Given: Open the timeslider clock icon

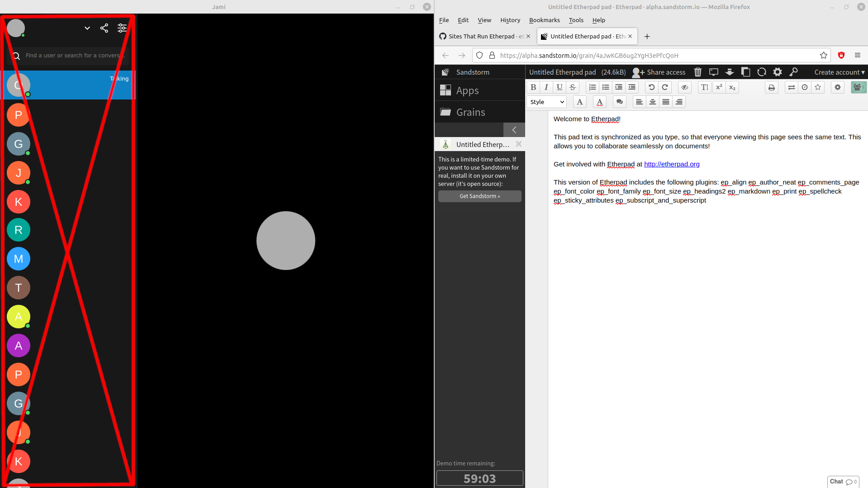Looking at the screenshot, I should pyautogui.click(x=805, y=87).
